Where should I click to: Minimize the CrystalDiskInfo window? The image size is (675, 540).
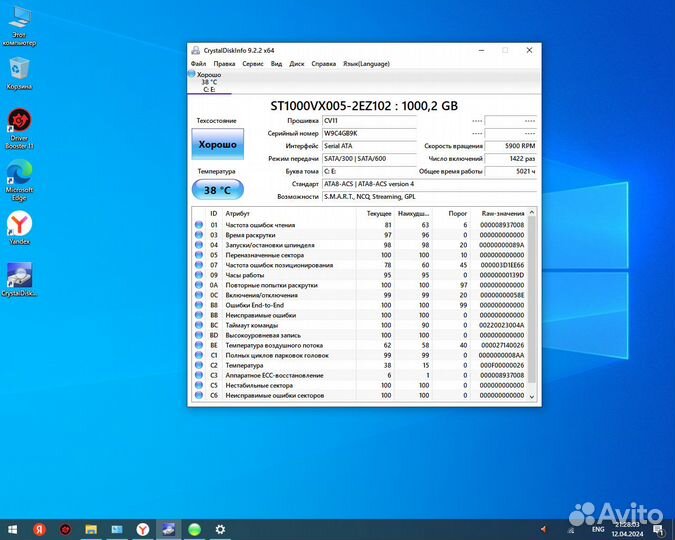[481, 50]
